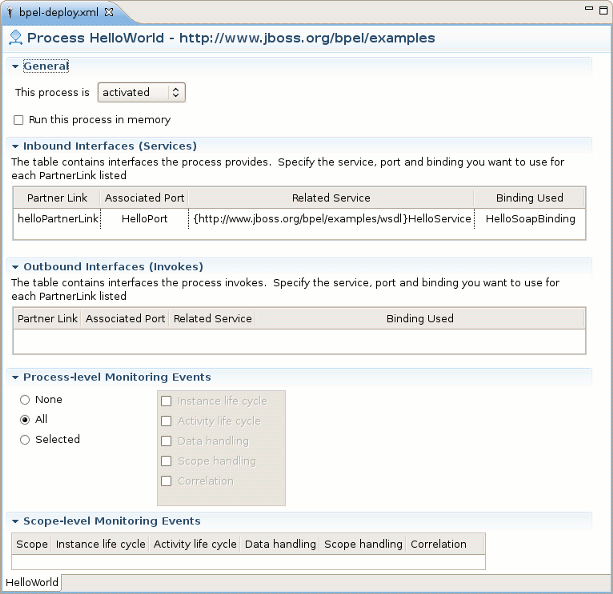Open the process activation state dropdown
613x594 pixels.
coord(142,92)
